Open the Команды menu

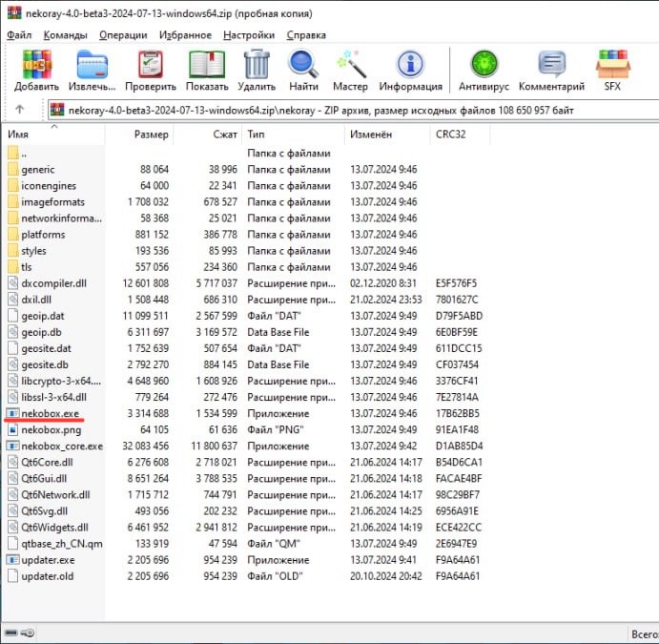tap(66, 35)
